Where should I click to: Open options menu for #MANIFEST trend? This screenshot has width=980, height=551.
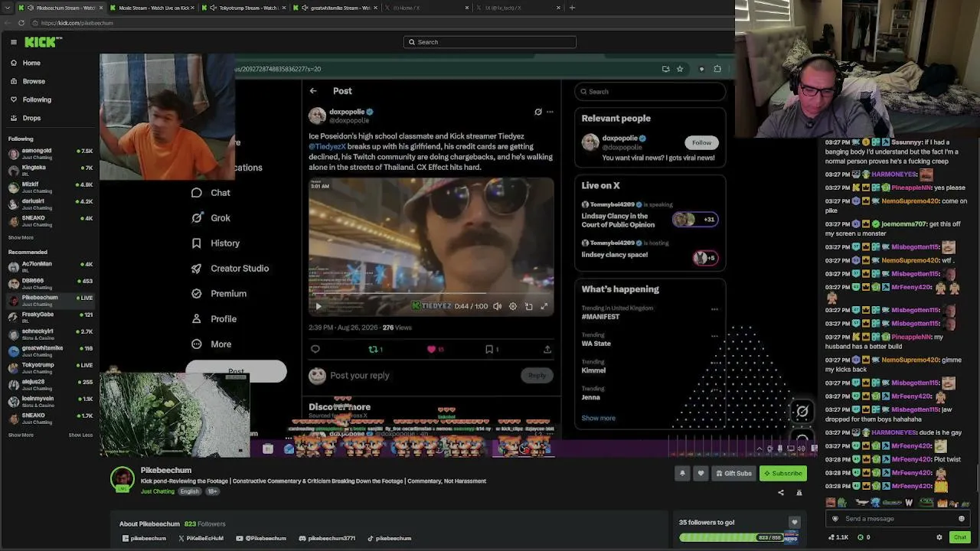point(714,309)
